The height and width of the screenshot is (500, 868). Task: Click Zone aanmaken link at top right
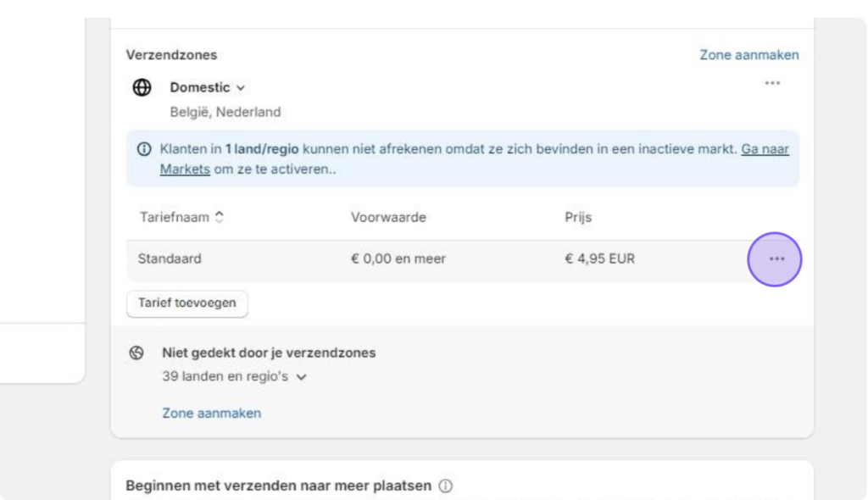click(x=749, y=55)
